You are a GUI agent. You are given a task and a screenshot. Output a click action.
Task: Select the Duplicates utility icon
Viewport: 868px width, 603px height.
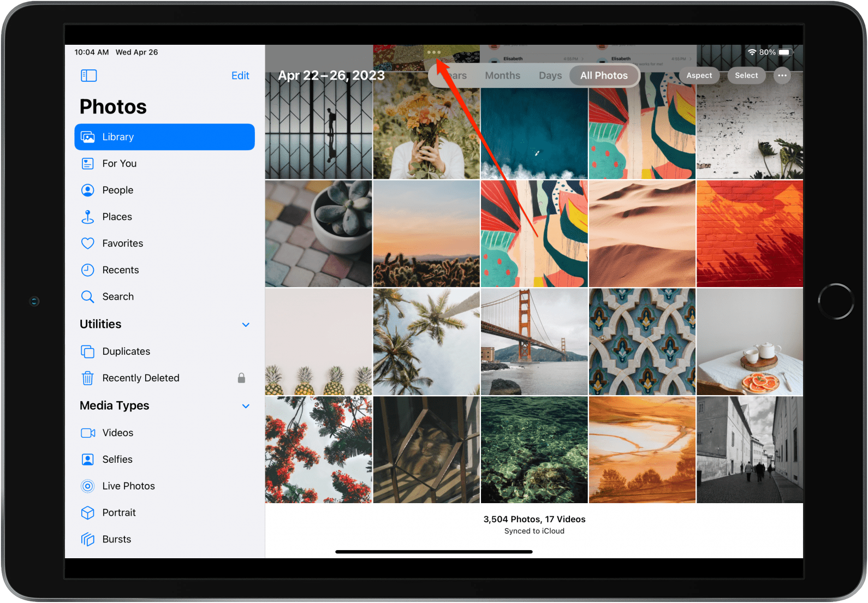(87, 352)
